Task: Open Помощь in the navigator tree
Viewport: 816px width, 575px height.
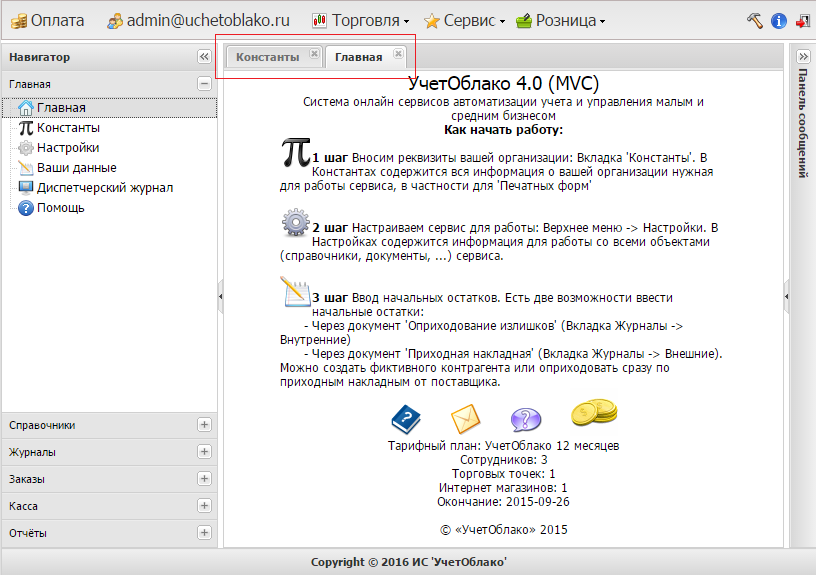Action: [x=60, y=208]
